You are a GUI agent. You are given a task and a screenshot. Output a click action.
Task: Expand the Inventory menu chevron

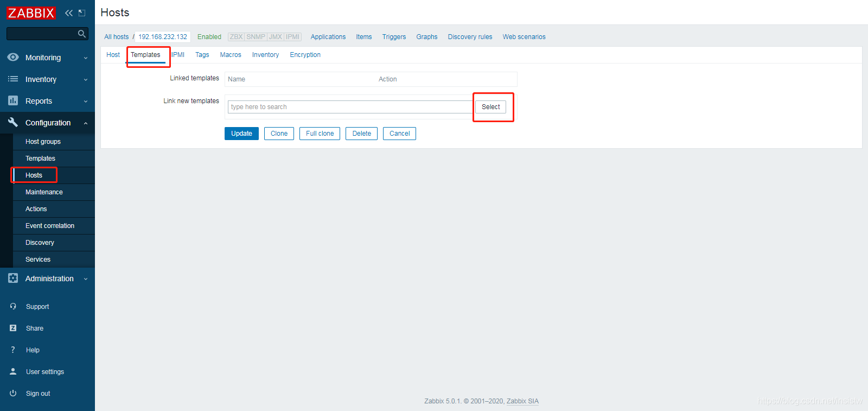click(x=86, y=79)
